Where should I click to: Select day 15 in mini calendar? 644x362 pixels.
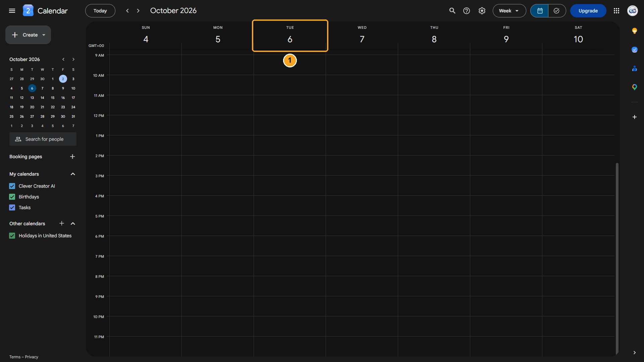[x=53, y=98]
